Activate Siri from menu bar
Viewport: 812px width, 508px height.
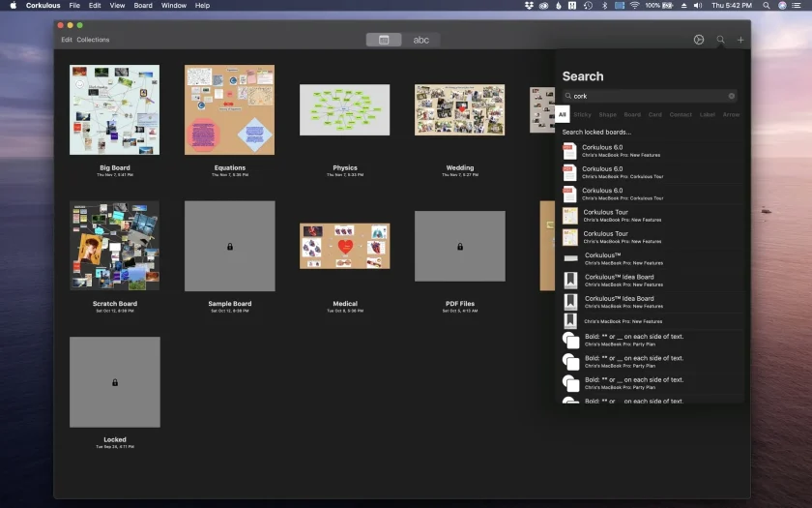pos(782,5)
